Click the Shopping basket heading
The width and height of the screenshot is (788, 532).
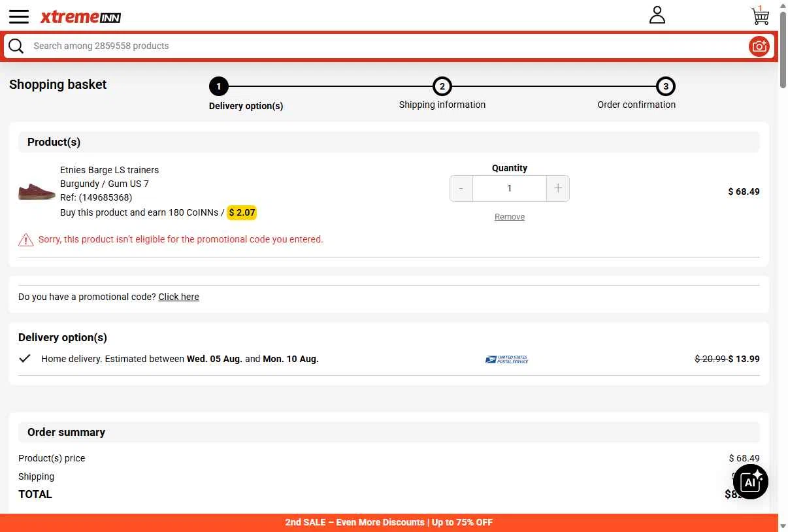[x=57, y=84]
